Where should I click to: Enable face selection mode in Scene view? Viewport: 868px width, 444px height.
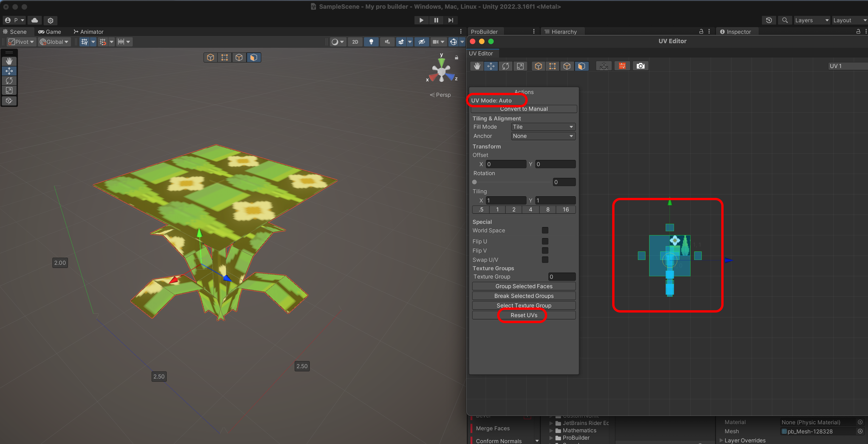(x=253, y=58)
